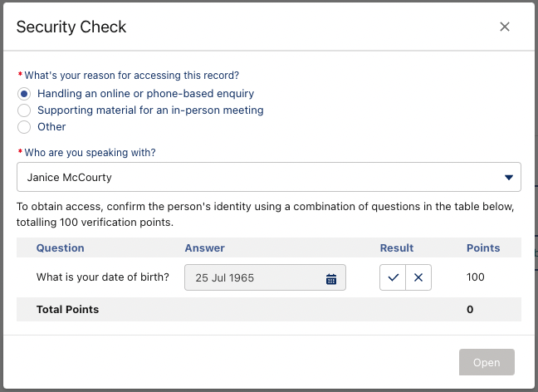Choose the 'Other' reason radio button

tap(24, 127)
